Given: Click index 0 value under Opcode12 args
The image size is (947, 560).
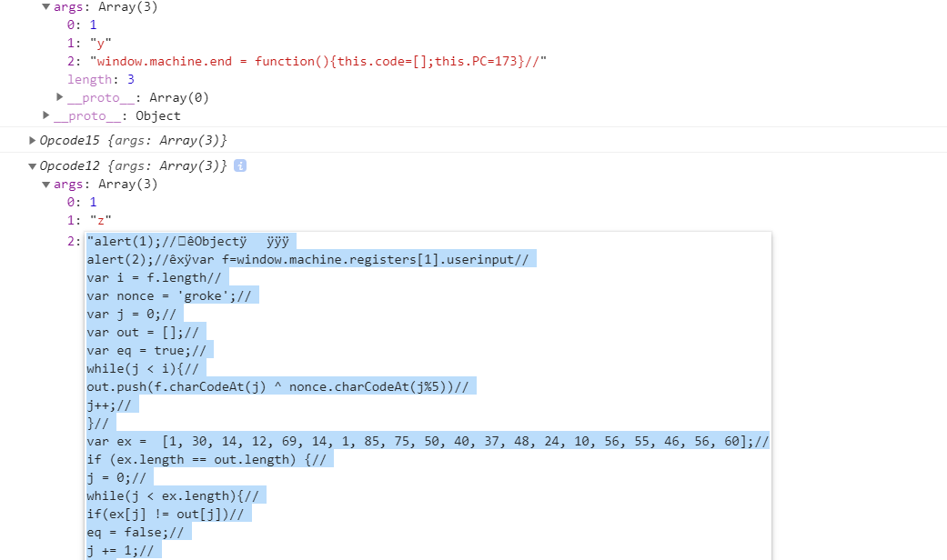Looking at the screenshot, I should [x=93, y=202].
